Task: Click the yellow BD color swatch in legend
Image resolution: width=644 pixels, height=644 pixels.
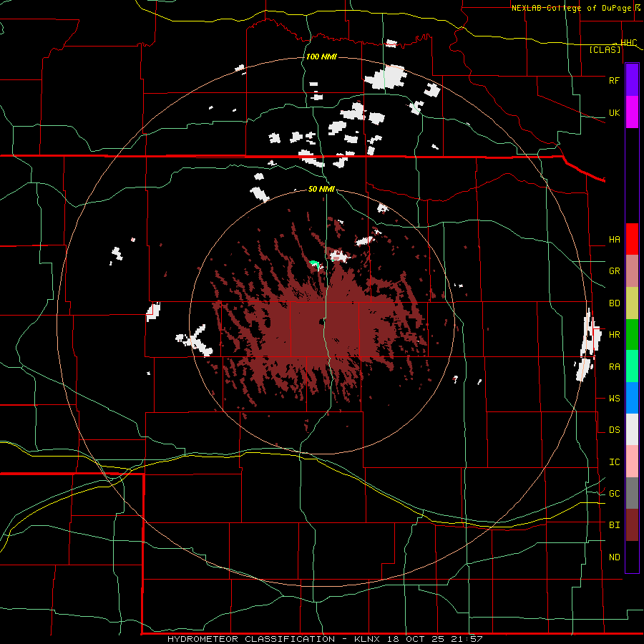Action: (632, 303)
